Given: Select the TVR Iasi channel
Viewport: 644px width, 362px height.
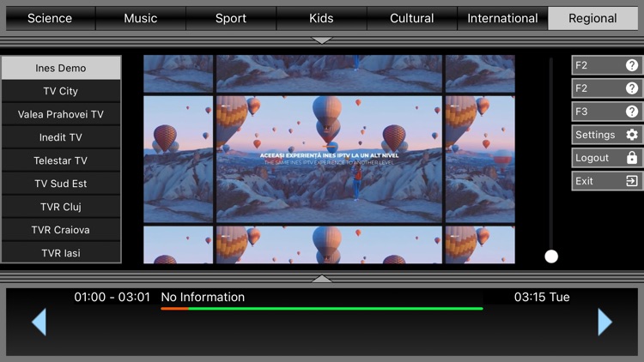Looking at the screenshot, I should [x=61, y=253].
